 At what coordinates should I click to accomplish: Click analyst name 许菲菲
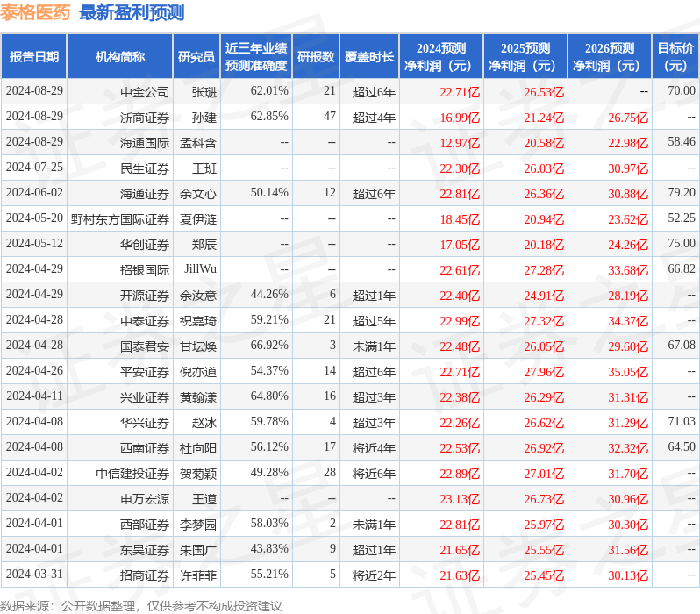coord(198,575)
